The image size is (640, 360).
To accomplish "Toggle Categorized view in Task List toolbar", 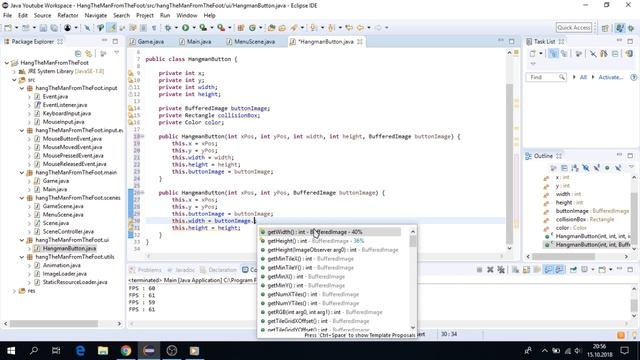I will pos(553,53).
